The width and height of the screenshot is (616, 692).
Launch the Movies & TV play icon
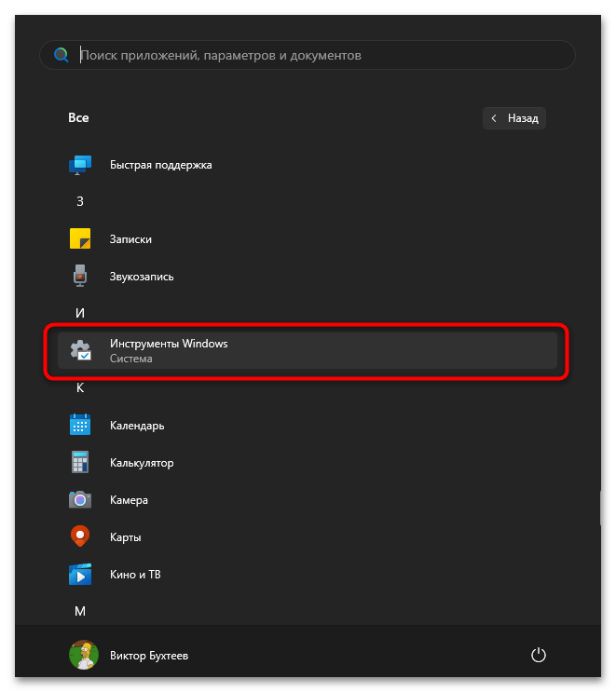point(80,574)
